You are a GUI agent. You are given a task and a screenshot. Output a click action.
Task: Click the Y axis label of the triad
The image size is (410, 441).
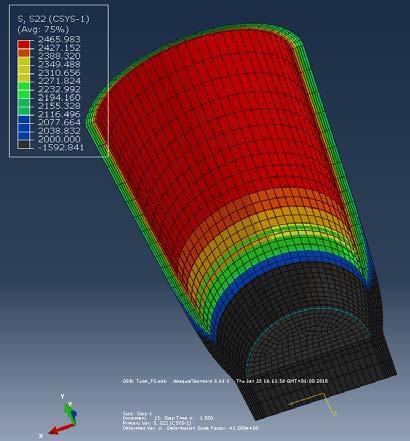(x=62, y=396)
